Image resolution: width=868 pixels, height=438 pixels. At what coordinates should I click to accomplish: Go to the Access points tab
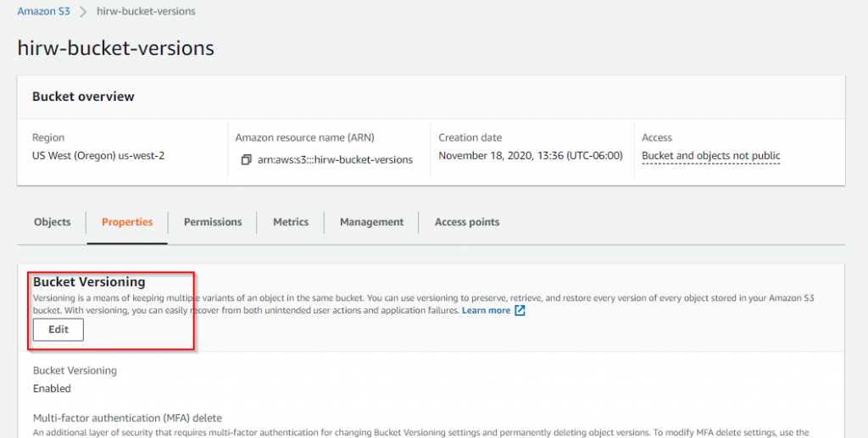467,222
